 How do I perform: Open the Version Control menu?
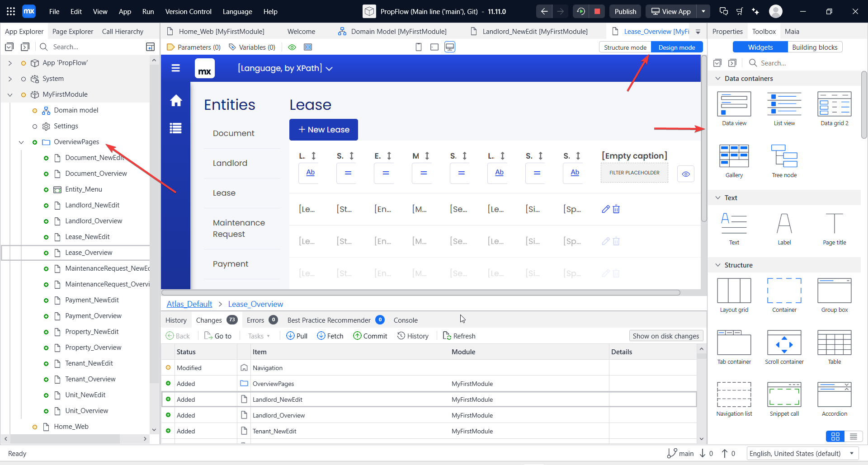click(x=188, y=11)
